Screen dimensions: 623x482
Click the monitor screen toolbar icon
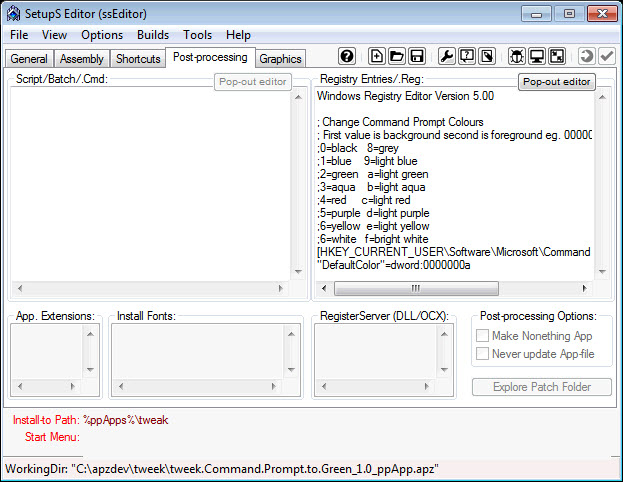coord(537,56)
